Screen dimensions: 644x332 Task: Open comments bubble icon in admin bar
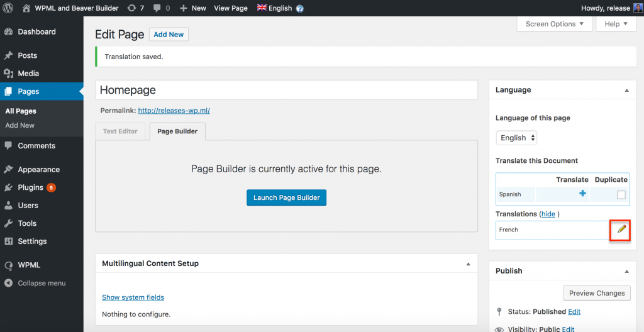(x=157, y=8)
